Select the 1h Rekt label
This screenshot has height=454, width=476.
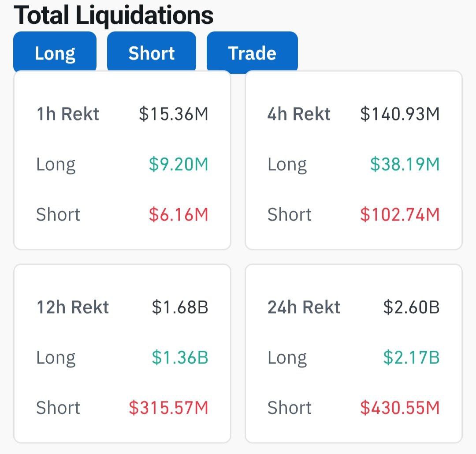pyautogui.click(x=67, y=114)
